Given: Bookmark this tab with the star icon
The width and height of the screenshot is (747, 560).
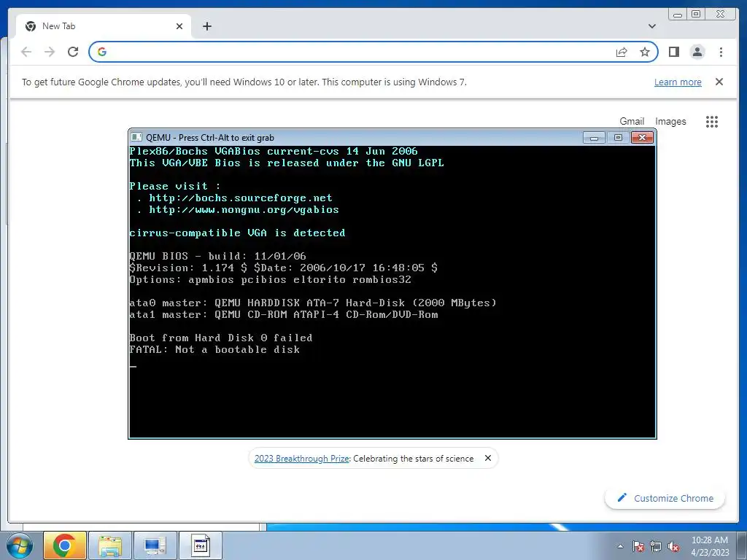Looking at the screenshot, I should (x=645, y=52).
